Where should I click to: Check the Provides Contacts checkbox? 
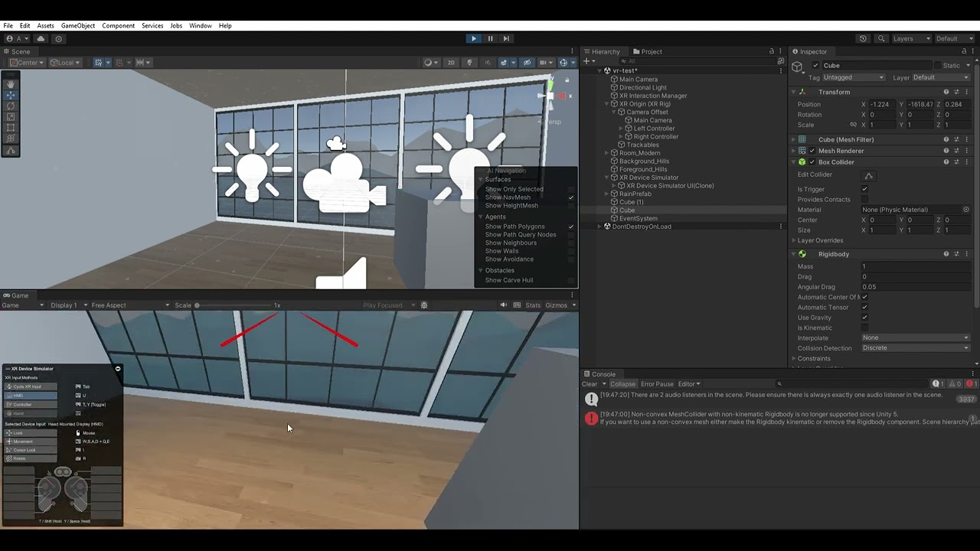click(x=865, y=199)
